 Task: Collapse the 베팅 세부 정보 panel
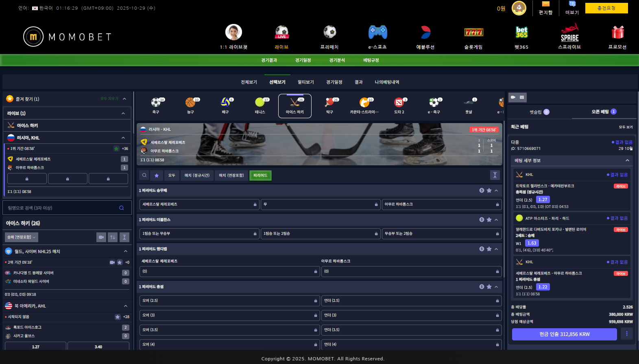[x=627, y=160]
